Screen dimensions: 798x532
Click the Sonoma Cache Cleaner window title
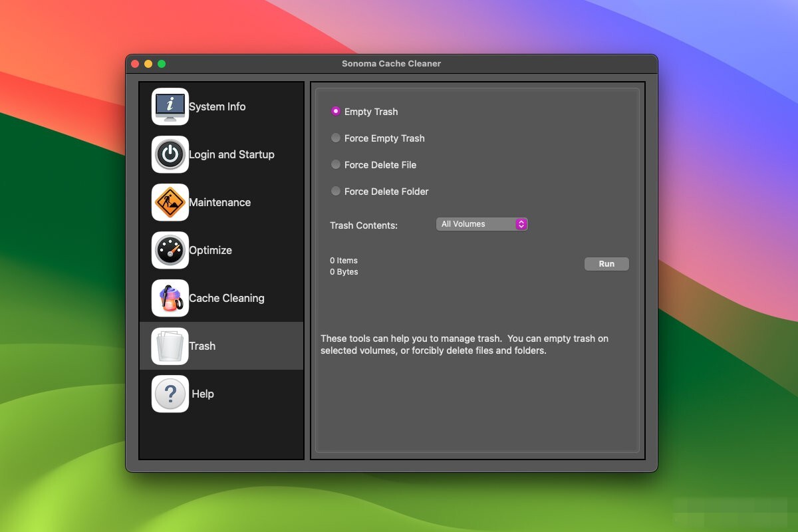click(391, 64)
